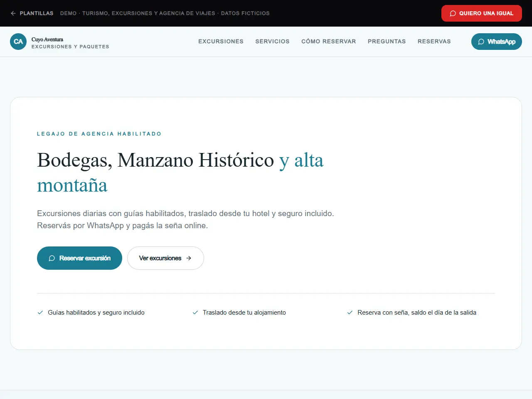Click paragraph starting 'Excursiones diarias con guías'
The image size is (532, 399).
pyautogui.click(x=185, y=219)
